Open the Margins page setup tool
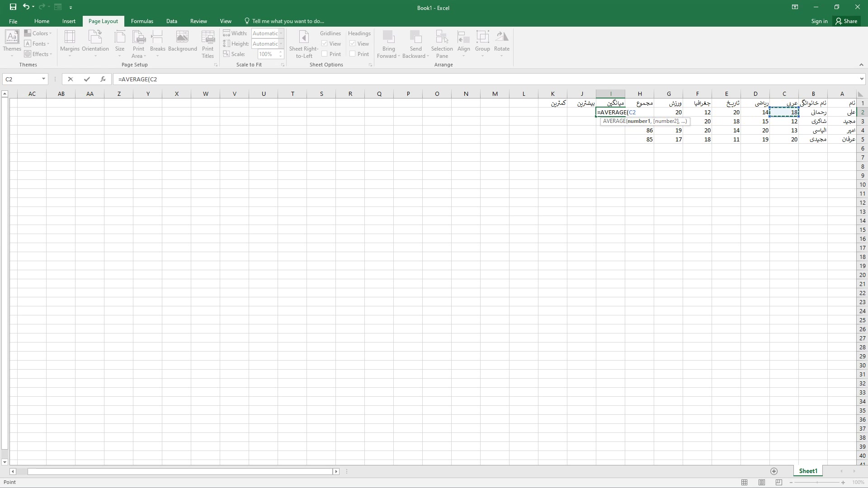This screenshot has height=488, width=868. pos(70,43)
